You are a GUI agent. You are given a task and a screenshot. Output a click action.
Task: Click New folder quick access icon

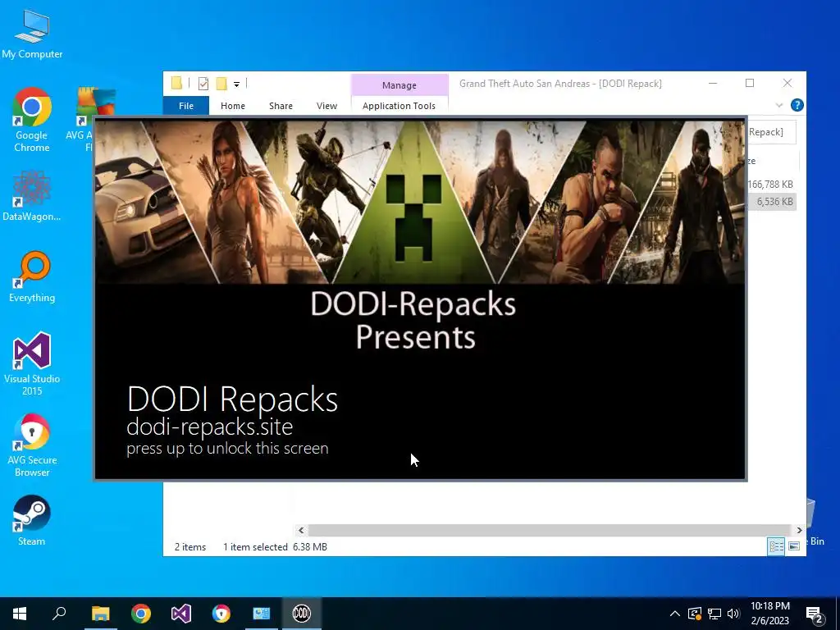click(221, 83)
